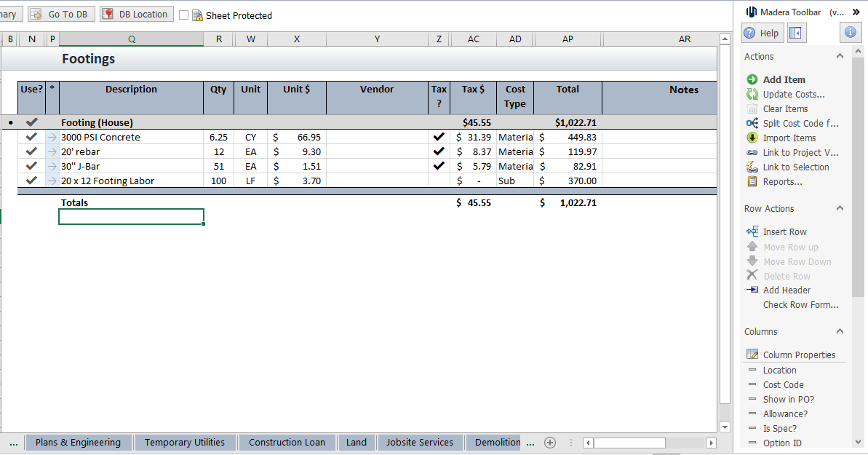
Task: Select the empty cell below Totals
Action: [131, 217]
